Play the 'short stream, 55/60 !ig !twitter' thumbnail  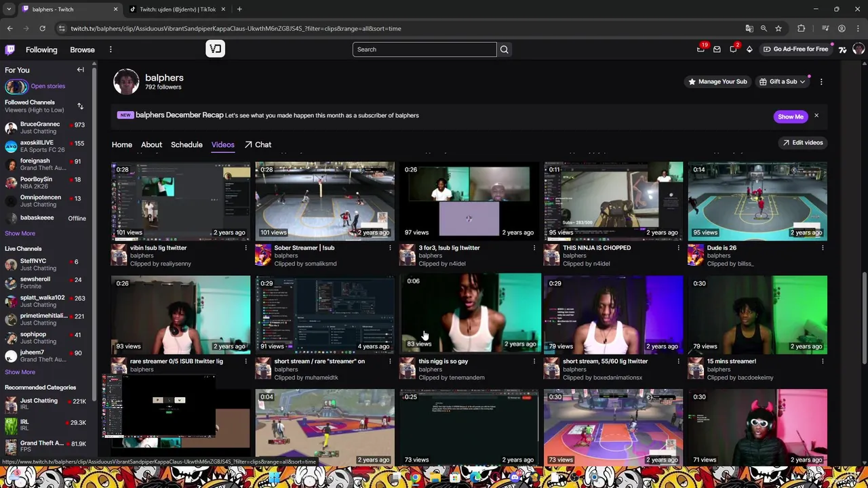tap(613, 314)
